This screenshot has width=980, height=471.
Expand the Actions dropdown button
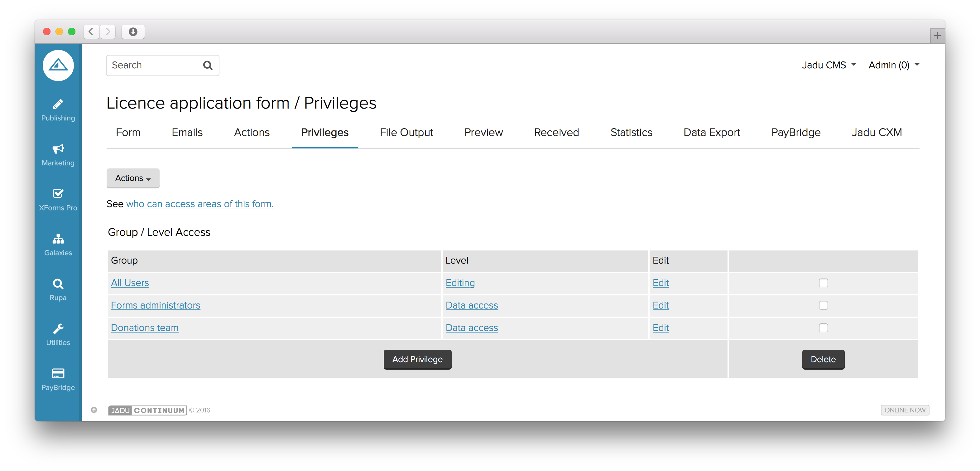pyautogui.click(x=133, y=178)
